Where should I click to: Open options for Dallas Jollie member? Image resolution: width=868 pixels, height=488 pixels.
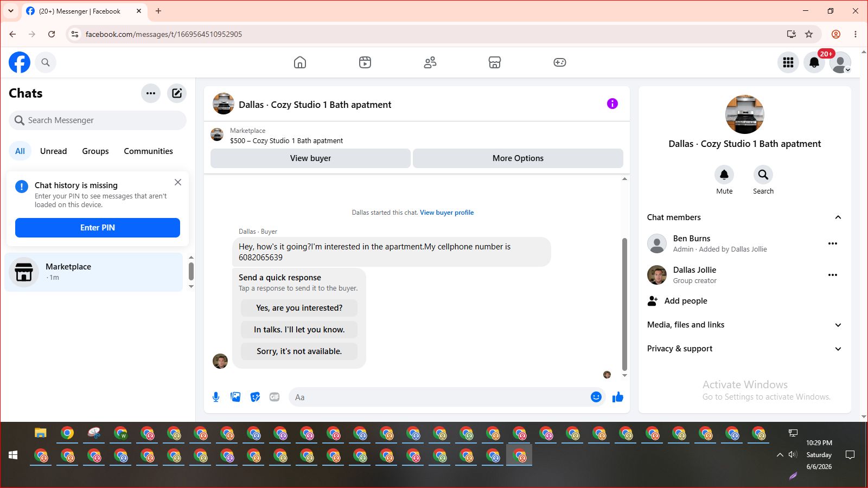(833, 275)
